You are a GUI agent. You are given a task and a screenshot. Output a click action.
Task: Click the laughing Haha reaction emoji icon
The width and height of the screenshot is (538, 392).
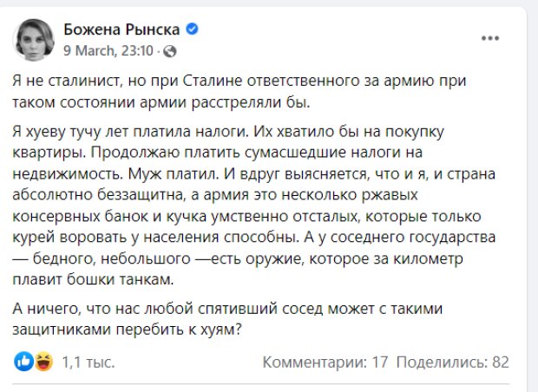pos(40,361)
